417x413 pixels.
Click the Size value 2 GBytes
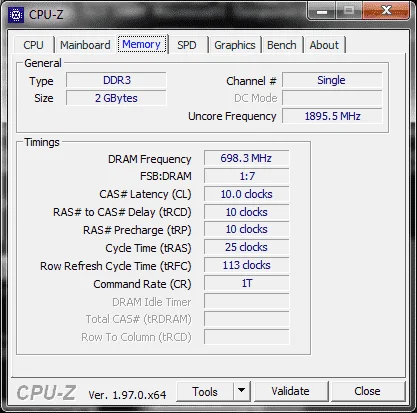(x=116, y=98)
